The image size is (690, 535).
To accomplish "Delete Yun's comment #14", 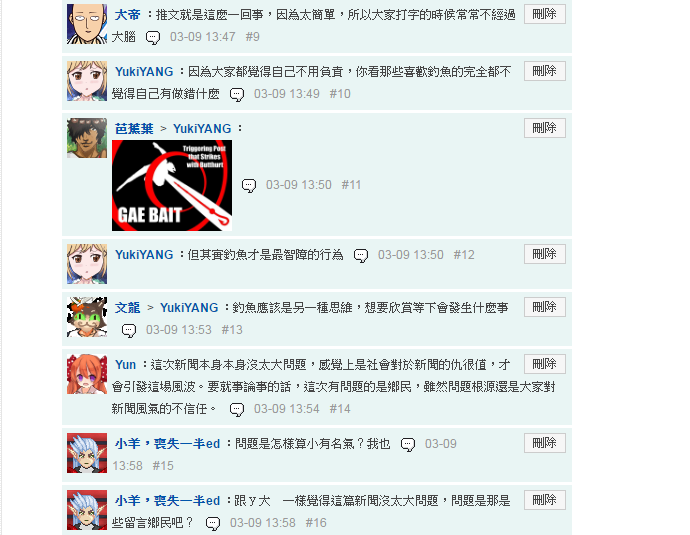I will point(544,364).
